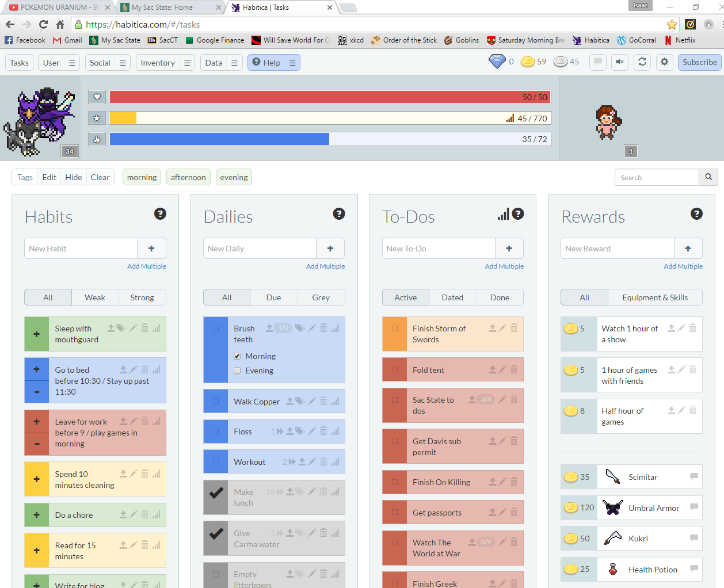This screenshot has height=588, width=724.
Task: Select the Equipment & Skills rewards tab
Action: tap(654, 297)
